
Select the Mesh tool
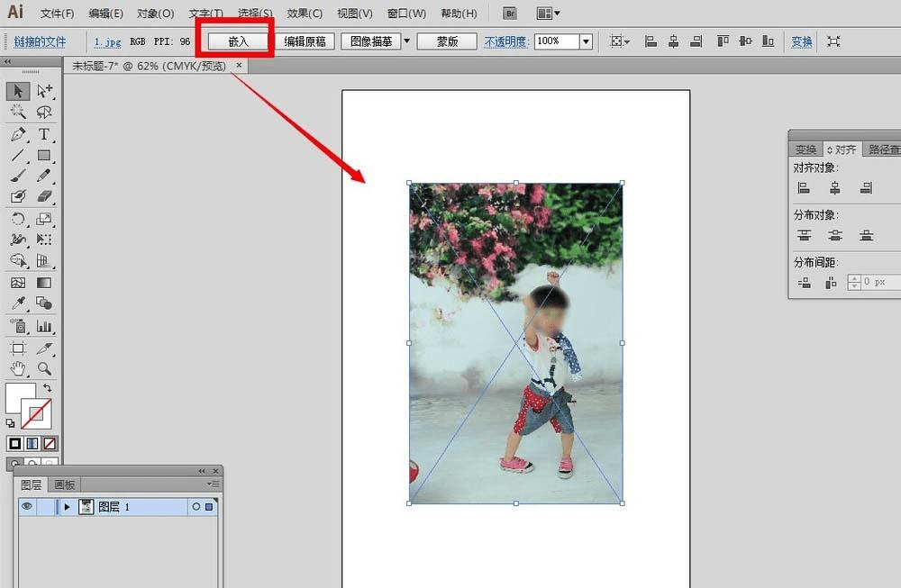coord(18,283)
